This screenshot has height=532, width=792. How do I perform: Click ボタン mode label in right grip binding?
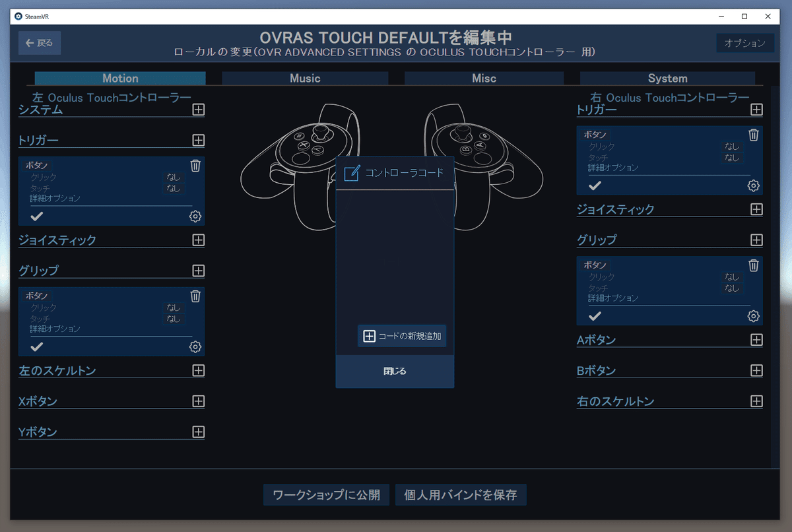tap(595, 265)
